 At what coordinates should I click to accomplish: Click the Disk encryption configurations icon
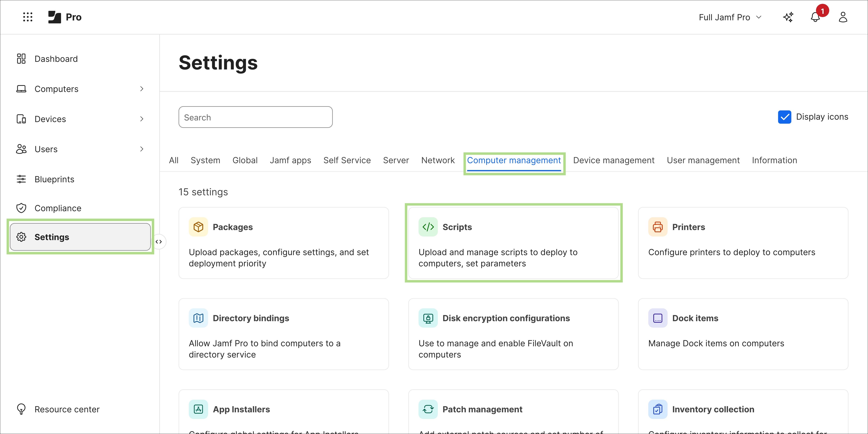pos(428,318)
